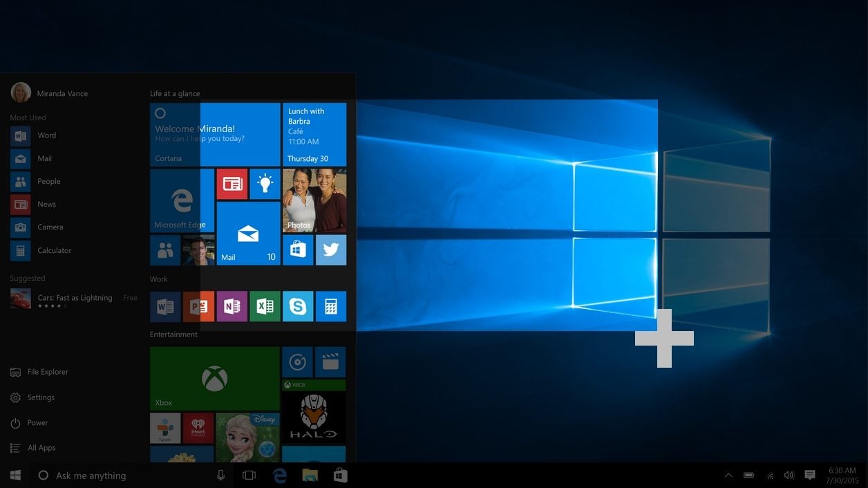Click the Windows Start button
The height and width of the screenshot is (488, 868).
15,476
